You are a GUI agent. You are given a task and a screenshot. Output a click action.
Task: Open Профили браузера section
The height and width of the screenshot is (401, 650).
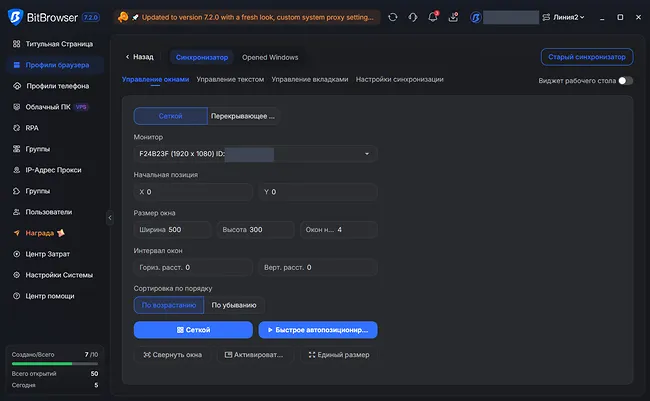[x=53, y=65]
